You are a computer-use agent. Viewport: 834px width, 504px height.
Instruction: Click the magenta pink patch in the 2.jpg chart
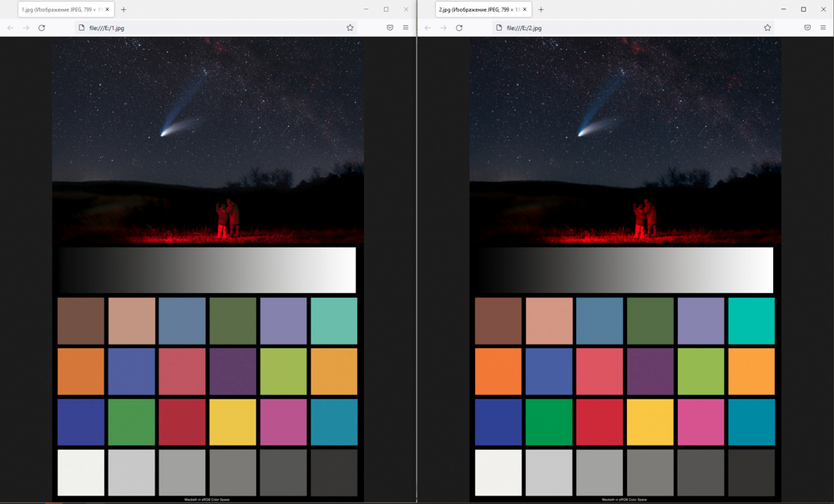701,422
